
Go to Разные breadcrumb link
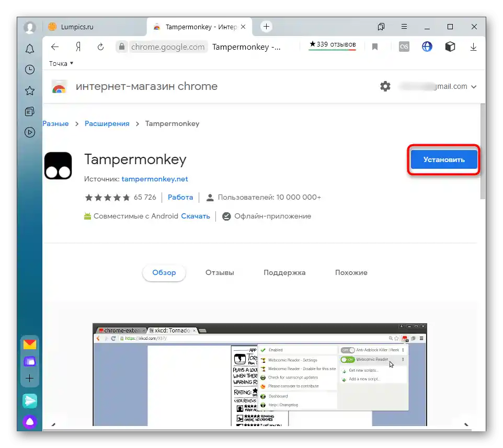[x=55, y=123]
